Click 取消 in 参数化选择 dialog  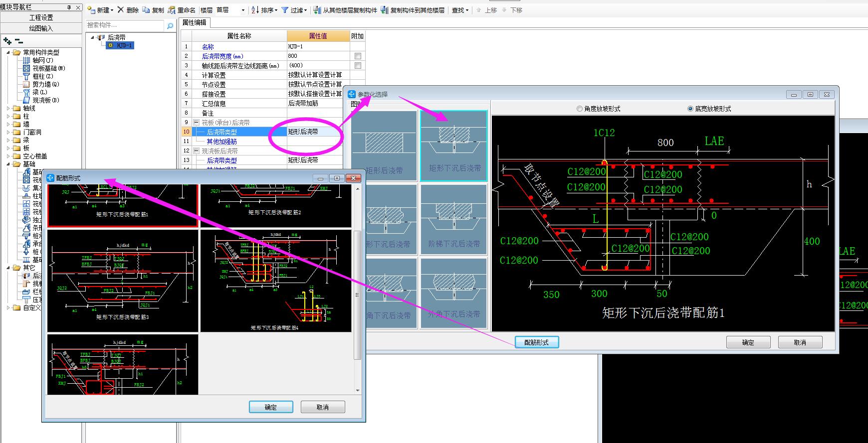tap(800, 342)
